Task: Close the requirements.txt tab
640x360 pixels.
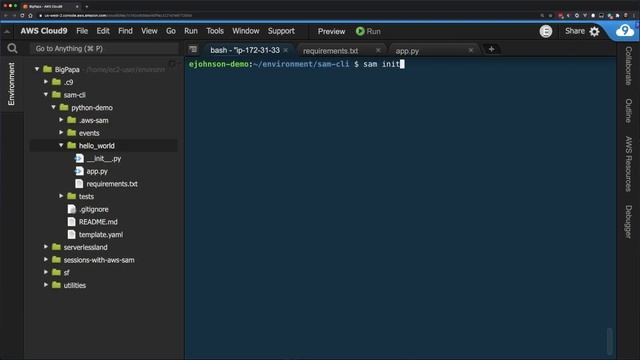Action: (x=378, y=50)
